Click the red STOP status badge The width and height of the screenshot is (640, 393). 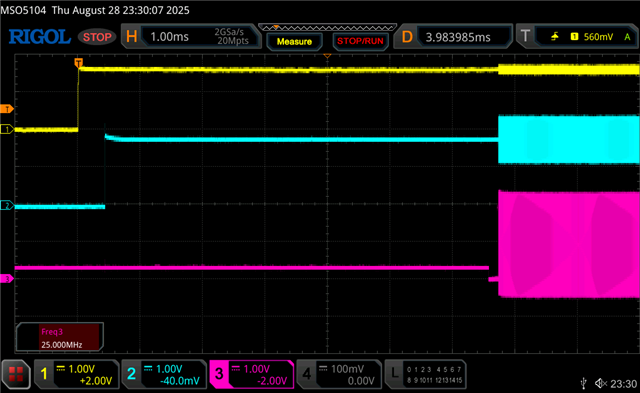pyautogui.click(x=97, y=37)
